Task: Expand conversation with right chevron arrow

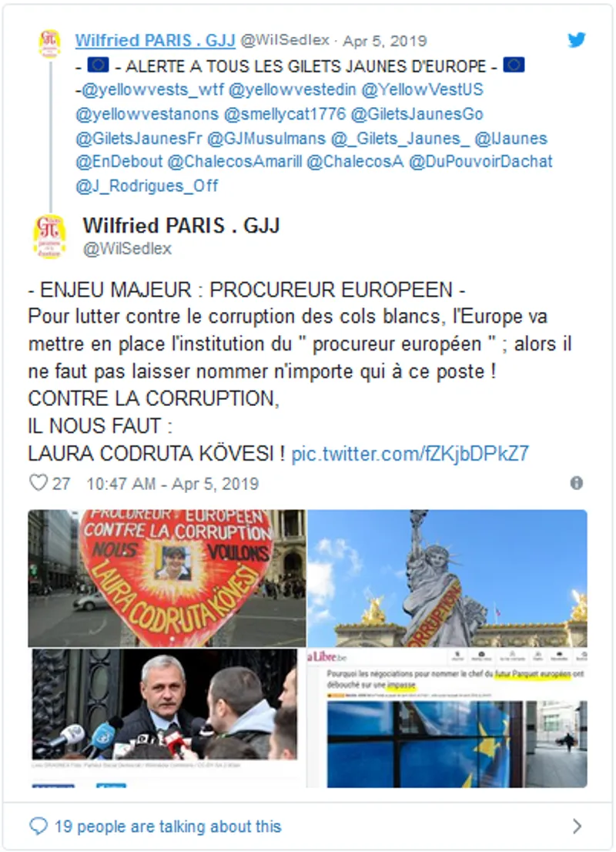Action: pos(577,827)
